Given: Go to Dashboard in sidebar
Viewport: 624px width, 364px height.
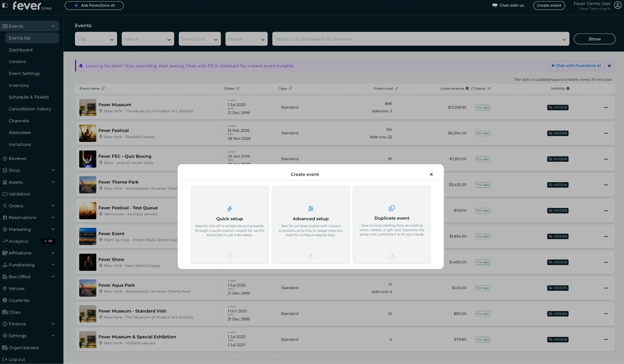Looking at the screenshot, I should (x=20, y=50).
